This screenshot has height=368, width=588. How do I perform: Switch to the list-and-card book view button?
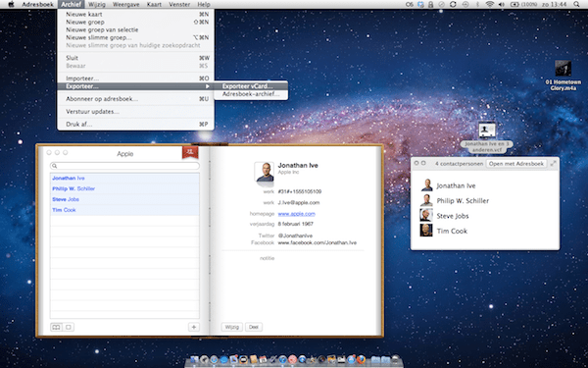(56, 327)
